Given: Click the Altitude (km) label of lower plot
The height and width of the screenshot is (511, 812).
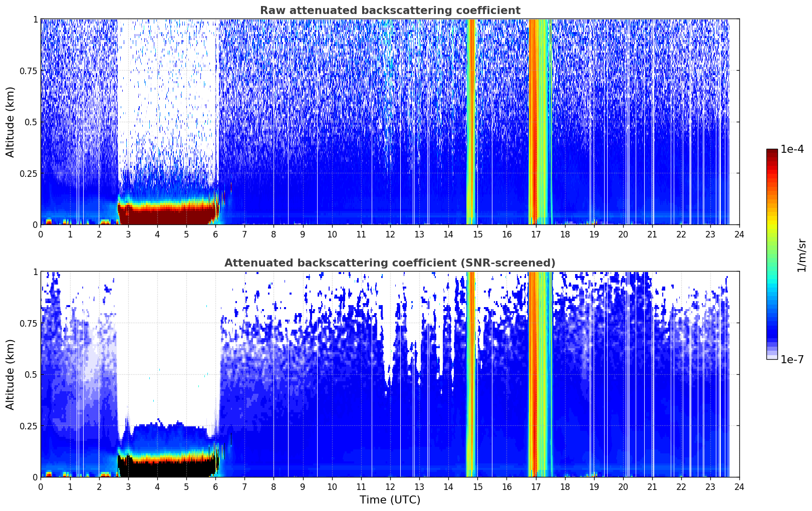Looking at the screenshot, I should coord(11,374).
